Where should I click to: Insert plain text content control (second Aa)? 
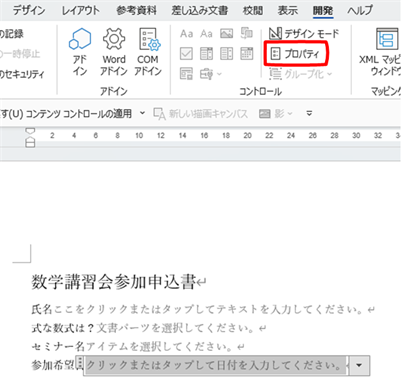click(206, 34)
